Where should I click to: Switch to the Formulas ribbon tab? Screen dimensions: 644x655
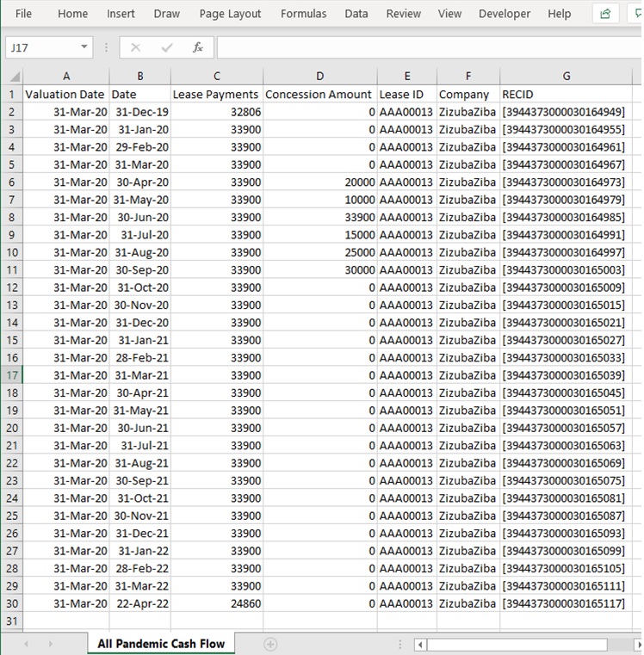303,14
